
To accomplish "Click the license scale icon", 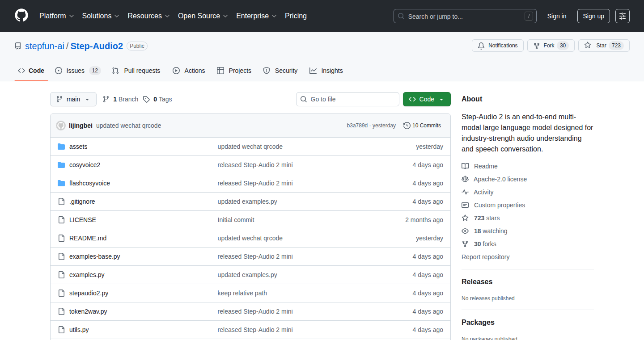I will coord(465,179).
